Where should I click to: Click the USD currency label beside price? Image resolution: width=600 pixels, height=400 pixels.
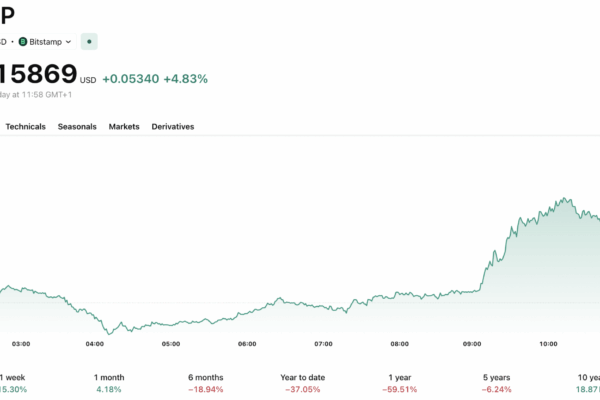[88, 80]
